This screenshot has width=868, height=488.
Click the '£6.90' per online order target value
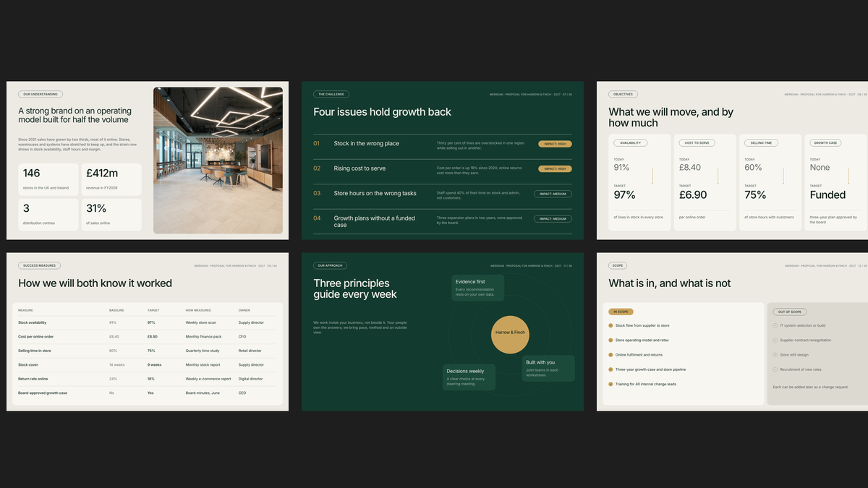(693, 195)
